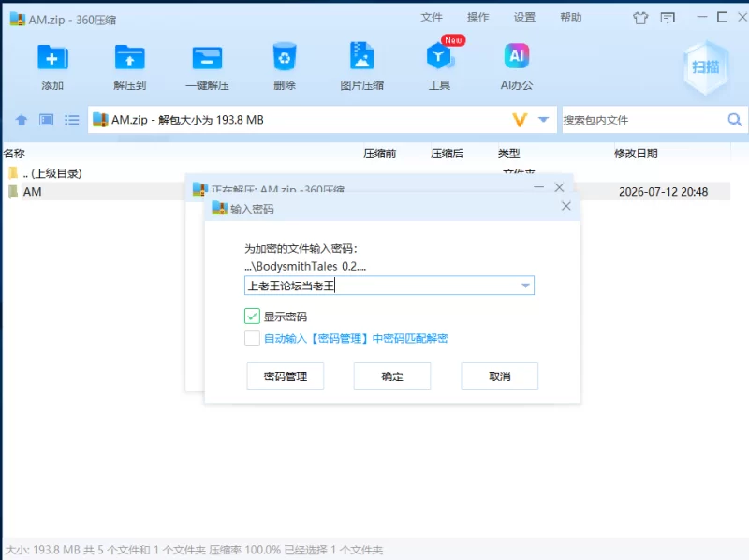Go up one level with the arrow icon
Screen dimensions: 749x560
21,120
